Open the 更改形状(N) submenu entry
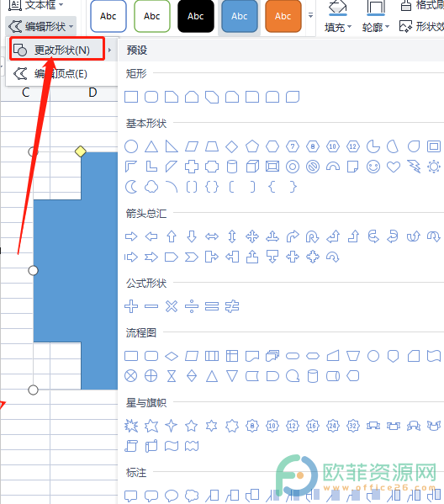Viewport: 444px width, 504px height. (x=58, y=50)
